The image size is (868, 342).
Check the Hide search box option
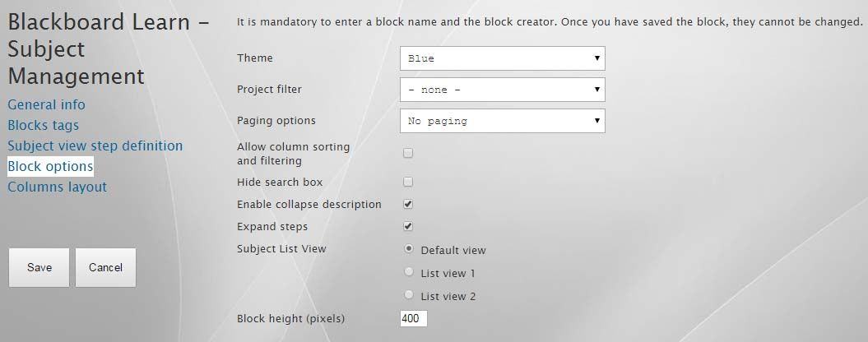coord(408,182)
